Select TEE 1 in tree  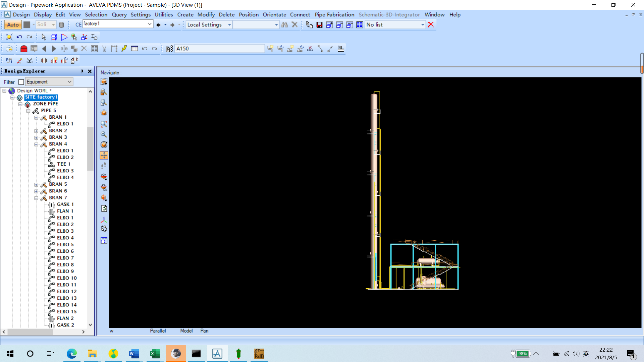click(63, 164)
